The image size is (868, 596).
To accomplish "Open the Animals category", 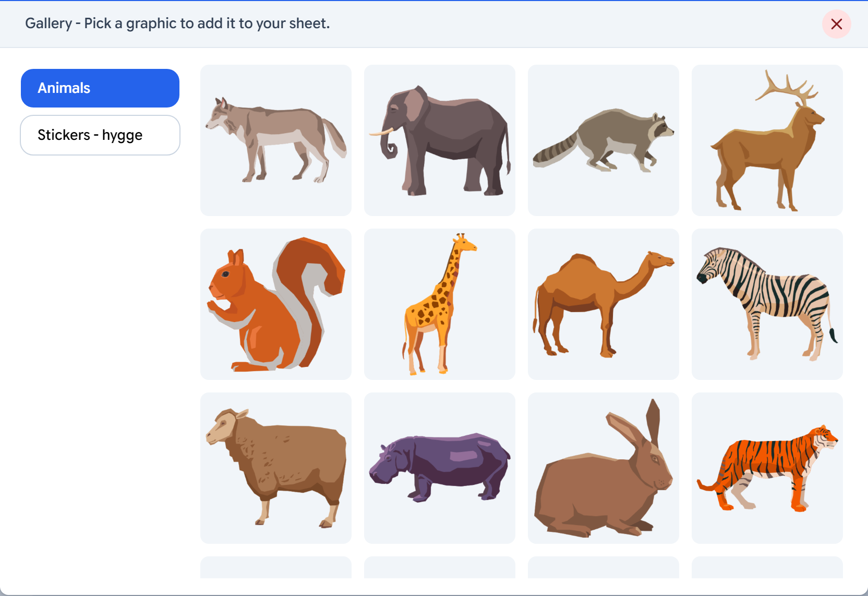I will tap(100, 88).
